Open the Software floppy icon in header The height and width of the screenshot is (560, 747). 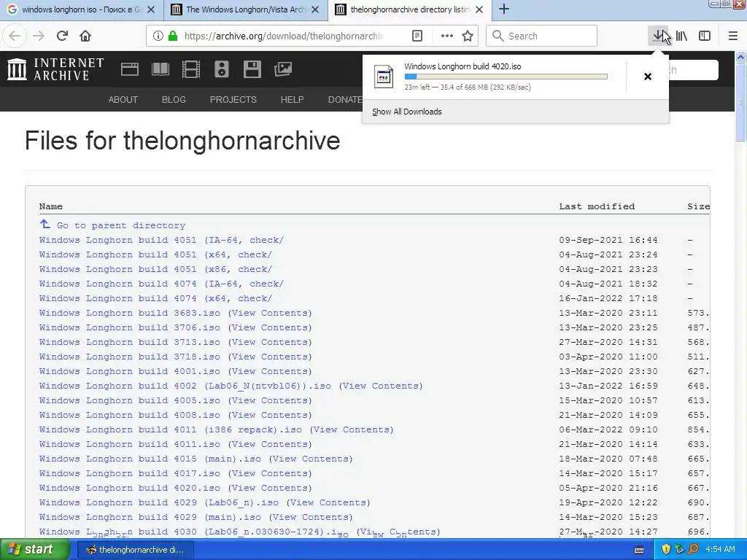click(252, 69)
